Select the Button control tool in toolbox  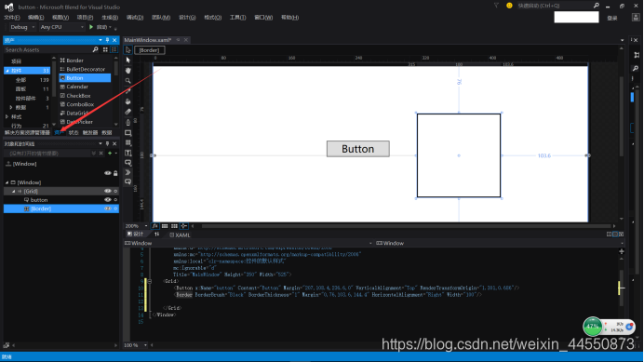pyautogui.click(x=128, y=163)
